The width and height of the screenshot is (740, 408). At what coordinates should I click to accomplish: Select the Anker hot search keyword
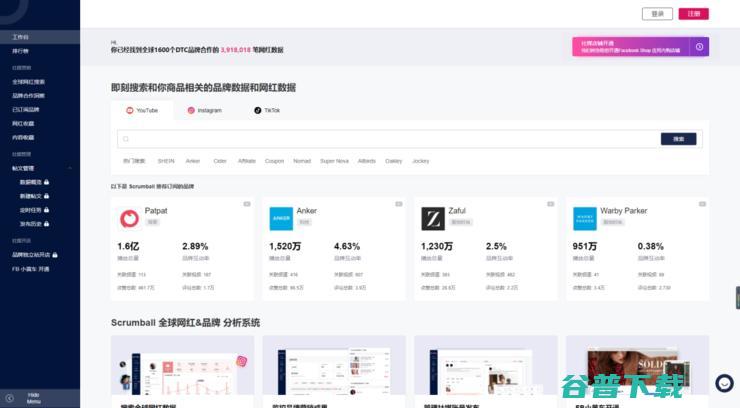pos(193,161)
